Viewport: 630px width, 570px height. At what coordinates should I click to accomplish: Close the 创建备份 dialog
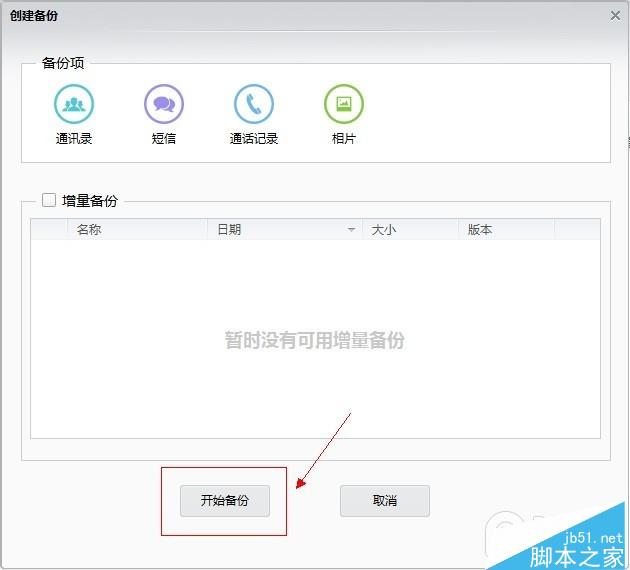click(615, 16)
